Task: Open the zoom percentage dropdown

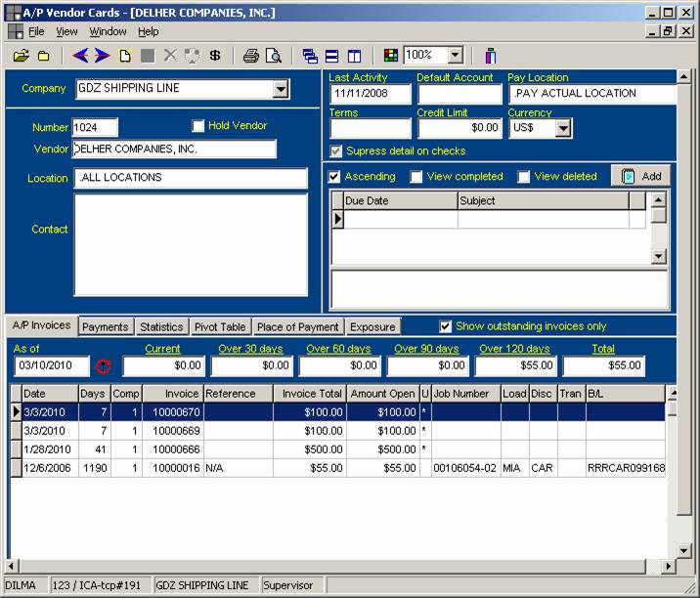Action: tap(455, 56)
